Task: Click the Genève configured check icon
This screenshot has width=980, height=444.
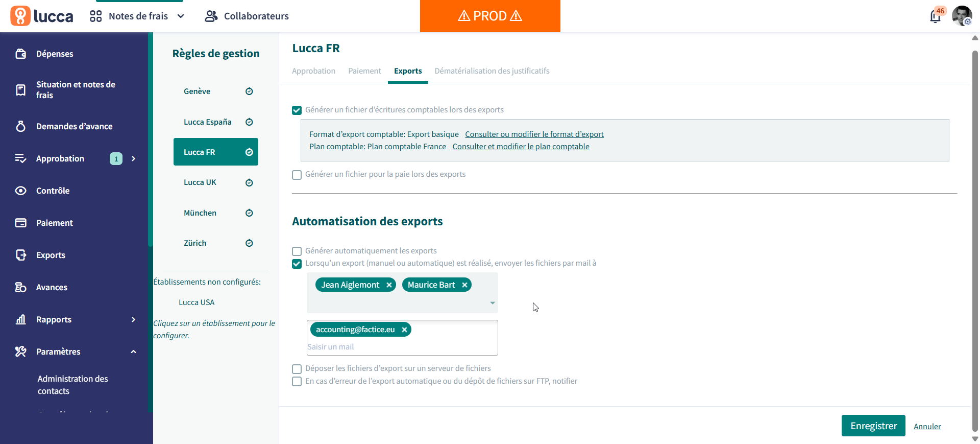Action: click(249, 91)
